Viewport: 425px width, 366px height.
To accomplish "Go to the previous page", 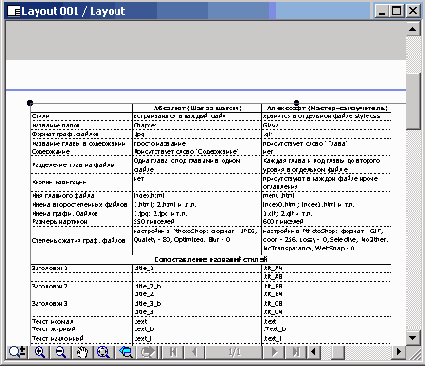I will point(195,352).
